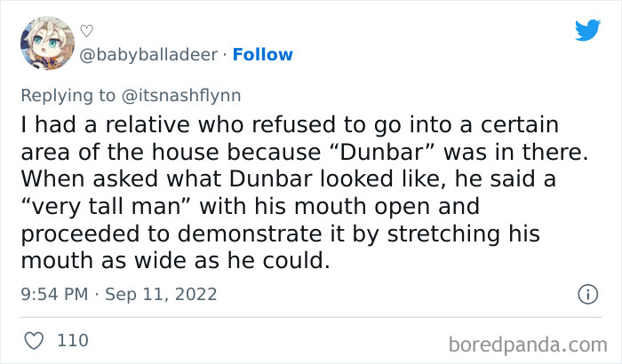
Task: Click the Sep 11, 2022 date
Action: 161,294
